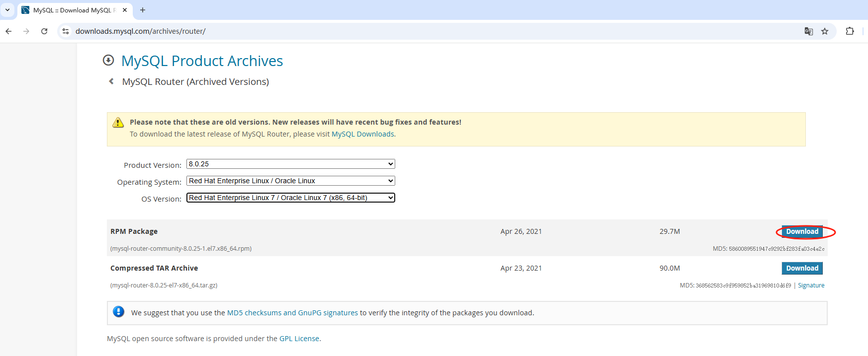Click the browser forward arrow
The image size is (868, 356).
(26, 31)
